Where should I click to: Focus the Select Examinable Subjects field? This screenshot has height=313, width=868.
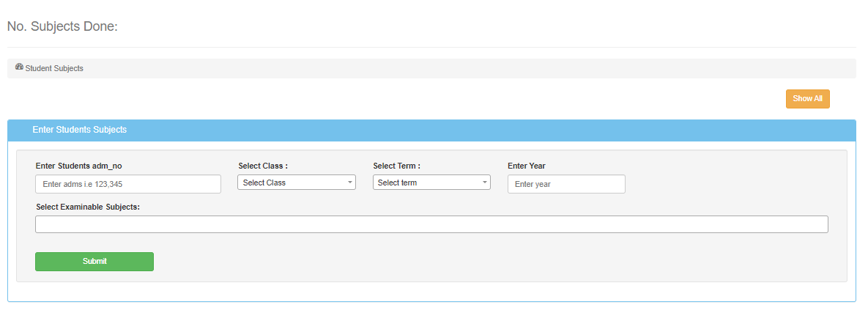431,224
